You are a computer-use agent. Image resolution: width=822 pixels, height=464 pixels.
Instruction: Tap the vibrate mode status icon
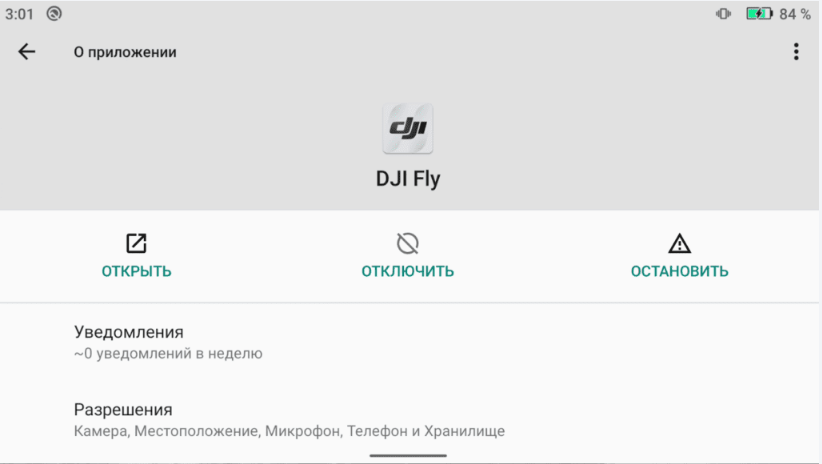[724, 14]
